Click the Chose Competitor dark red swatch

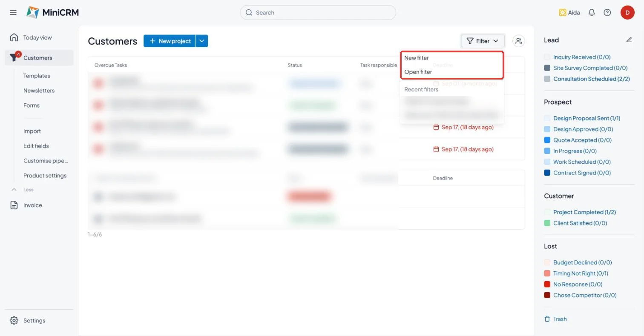pyautogui.click(x=547, y=295)
